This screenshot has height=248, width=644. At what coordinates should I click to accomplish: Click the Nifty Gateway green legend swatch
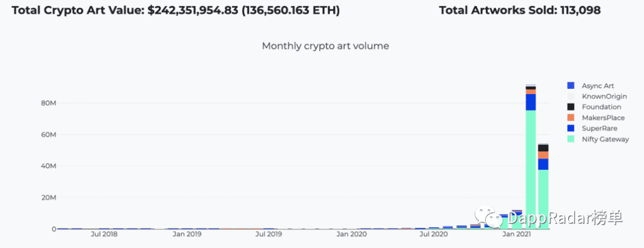point(571,139)
